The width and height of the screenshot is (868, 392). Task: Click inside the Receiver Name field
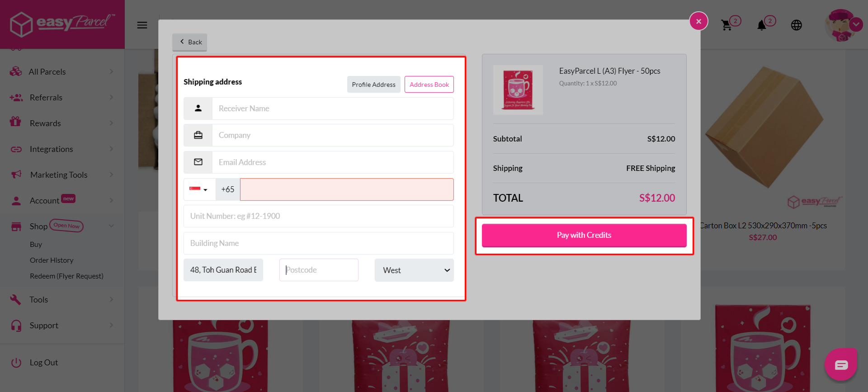[332, 108]
